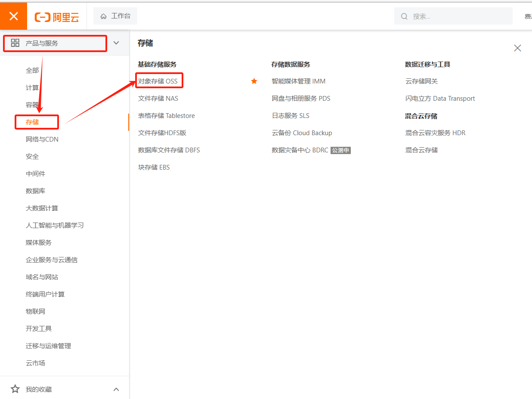Click the bold 混合云存储 section heading
This screenshot has width=532, height=399.
tap(421, 116)
